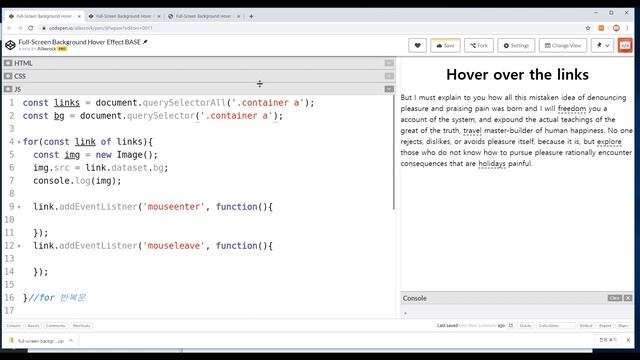Screen dimensions: 640x360
Task: Clear the Console output
Action: (x=614, y=298)
